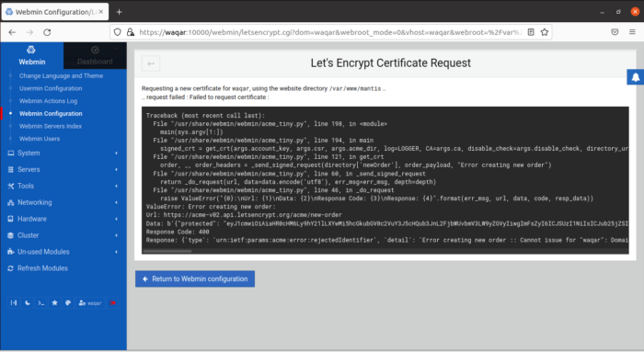Click the Tools expand arrow
Image resolution: width=644 pixels, height=352 pixels.
pyautogui.click(x=116, y=186)
